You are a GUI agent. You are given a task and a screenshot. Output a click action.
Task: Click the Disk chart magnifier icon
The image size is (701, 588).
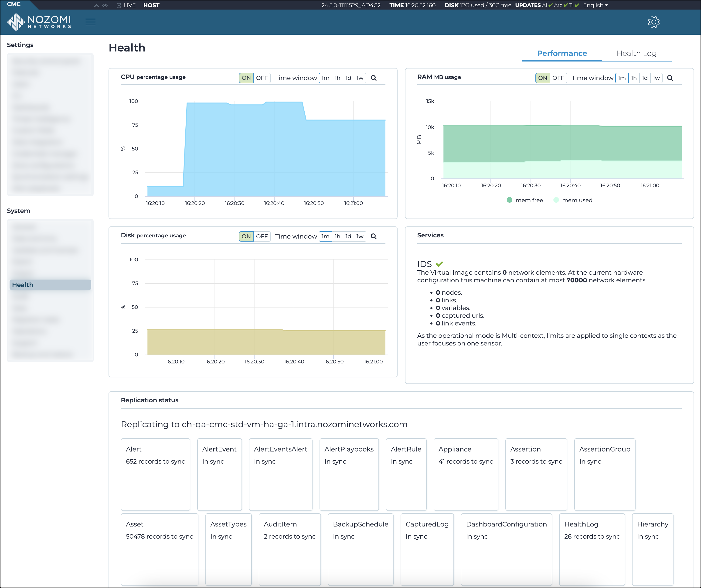tap(374, 236)
